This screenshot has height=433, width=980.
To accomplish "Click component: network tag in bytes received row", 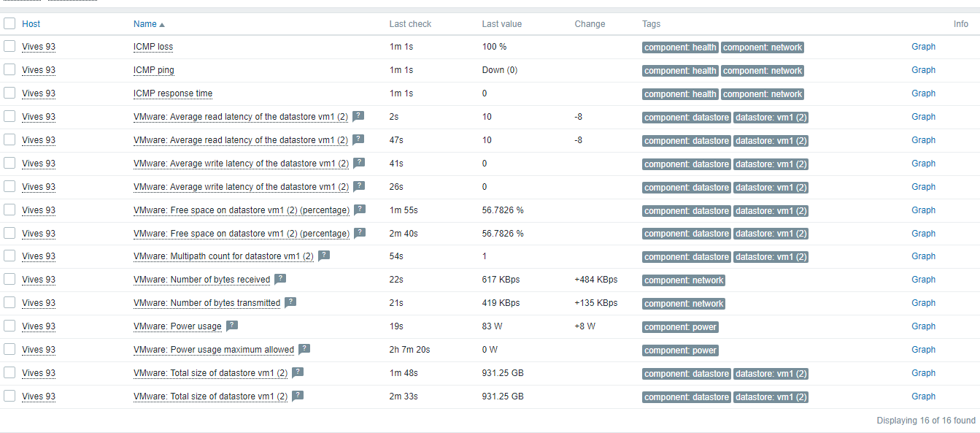I will pyautogui.click(x=684, y=280).
